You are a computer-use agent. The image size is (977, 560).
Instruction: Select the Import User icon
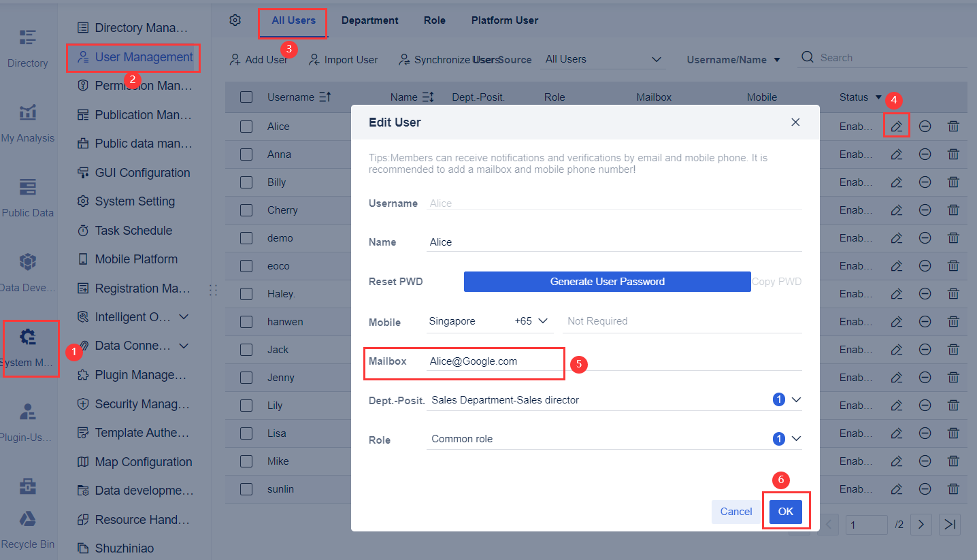tap(344, 60)
